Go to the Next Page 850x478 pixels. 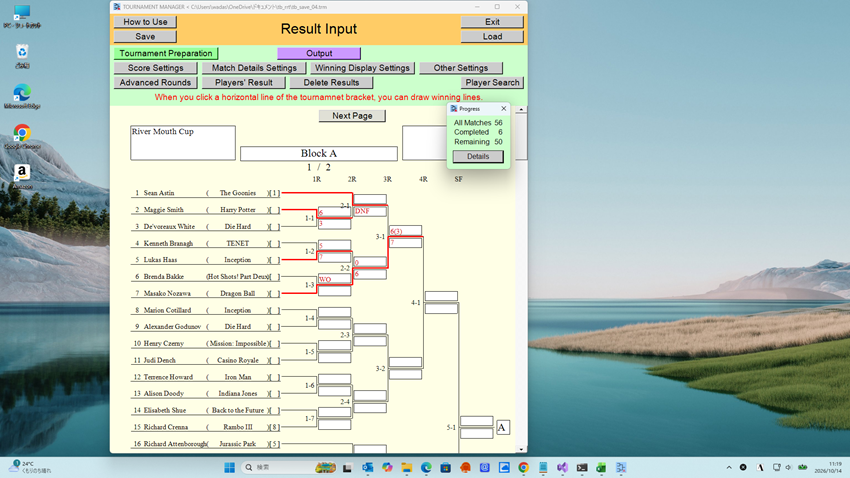(x=352, y=115)
